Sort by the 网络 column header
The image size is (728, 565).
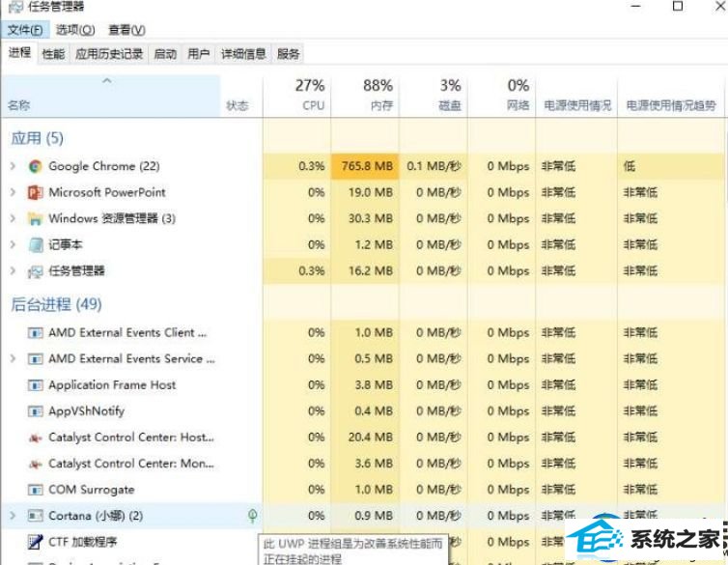pos(501,96)
